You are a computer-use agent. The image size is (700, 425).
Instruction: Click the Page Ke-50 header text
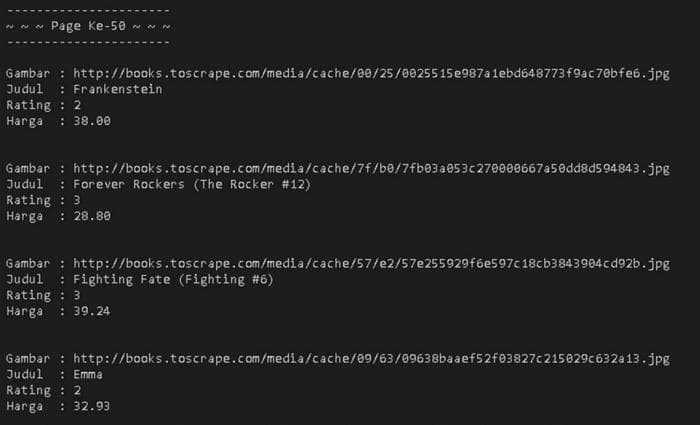tap(88, 26)
